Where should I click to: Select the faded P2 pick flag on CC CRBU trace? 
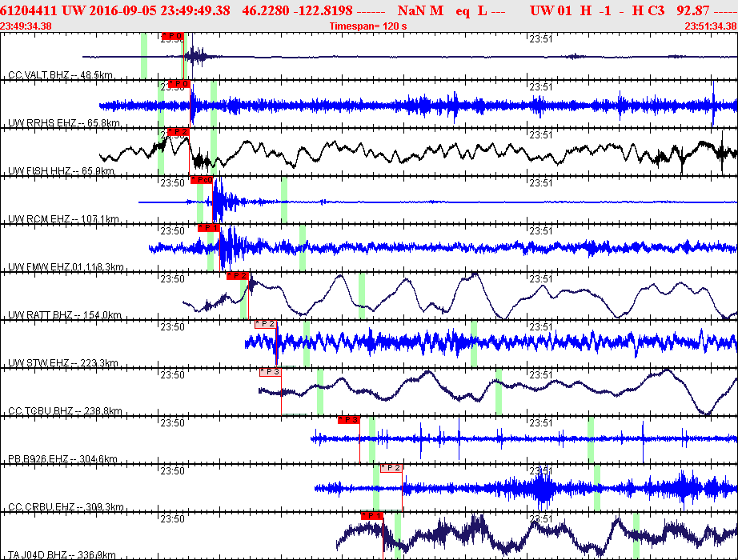coord(391,468)
